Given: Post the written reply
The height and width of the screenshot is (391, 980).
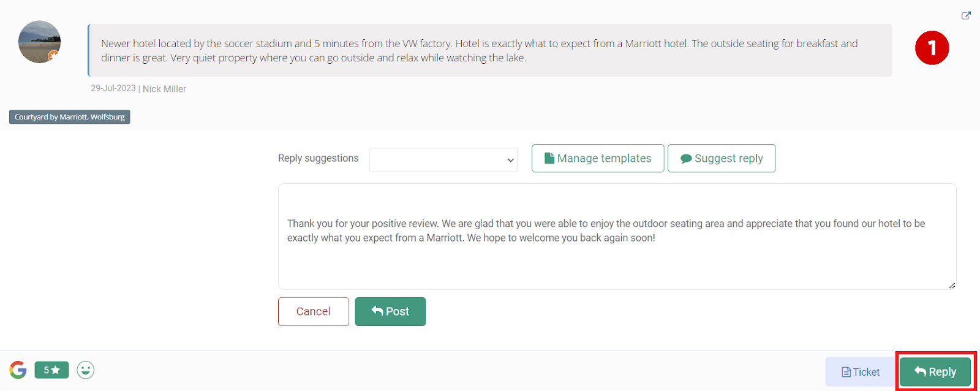Looking at the screenshot, I should coord(390,311).
